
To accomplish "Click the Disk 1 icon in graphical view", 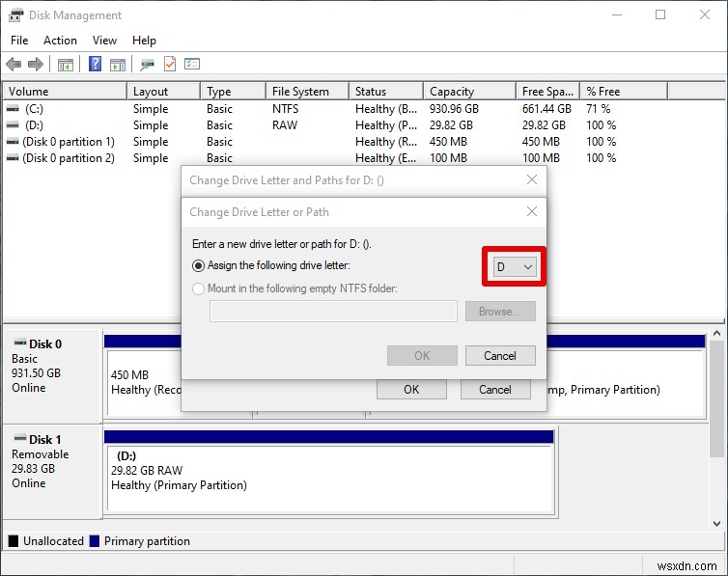I will tap(20, 438).
